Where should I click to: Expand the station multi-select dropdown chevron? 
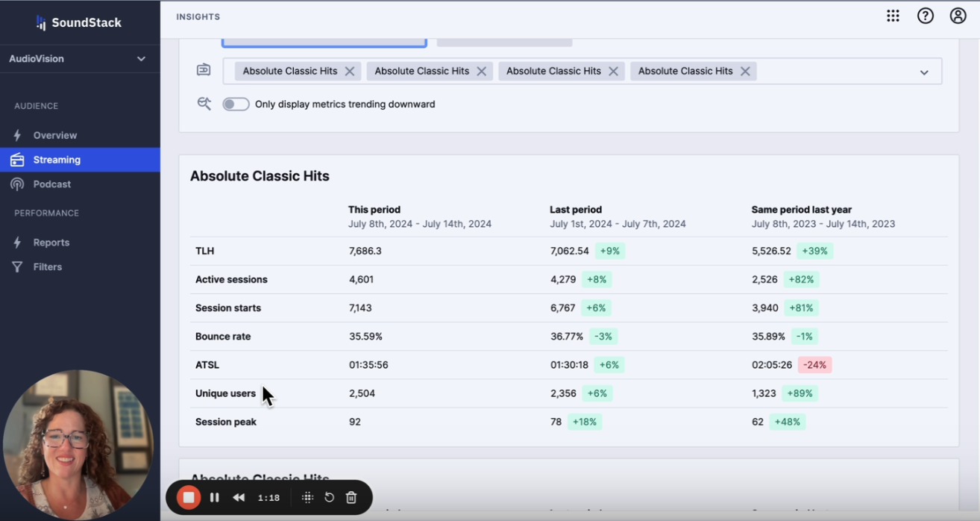tap(924, 72)
